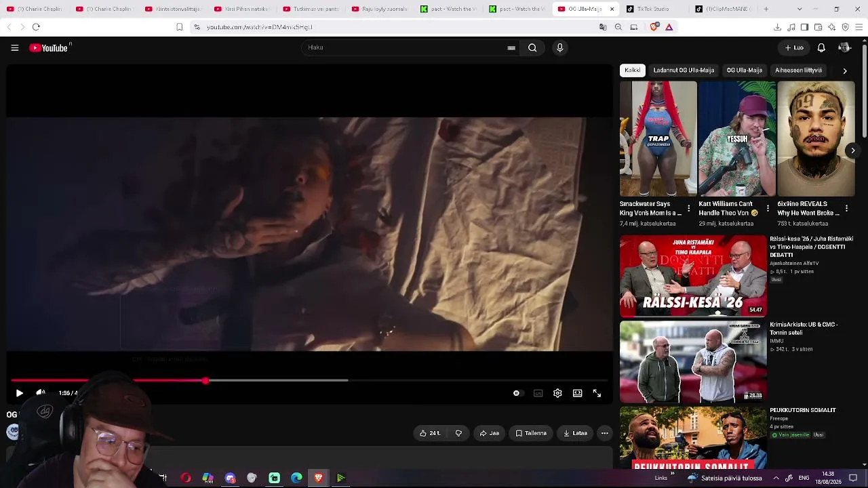Click the YouTube URL address bar
Screen dimensions: 868x488
point(393,27)
